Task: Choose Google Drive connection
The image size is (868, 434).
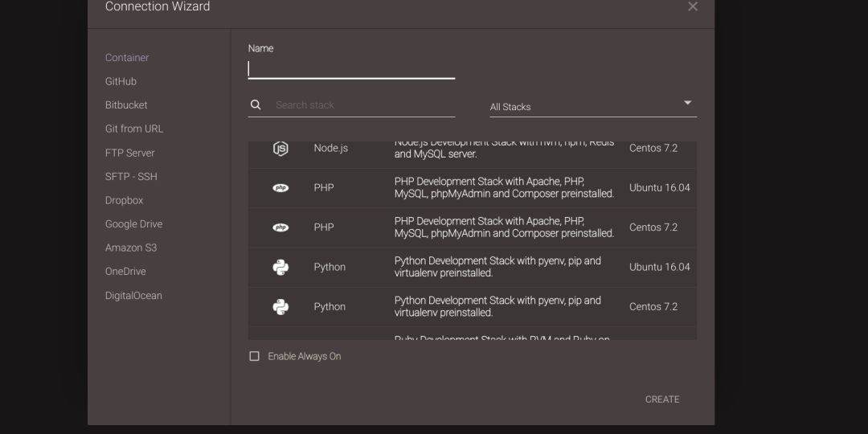Action: (133, 224)
